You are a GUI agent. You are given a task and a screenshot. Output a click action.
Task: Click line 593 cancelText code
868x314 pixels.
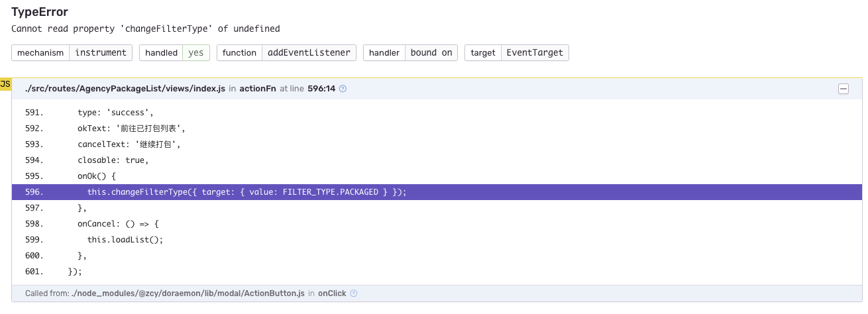129,144
